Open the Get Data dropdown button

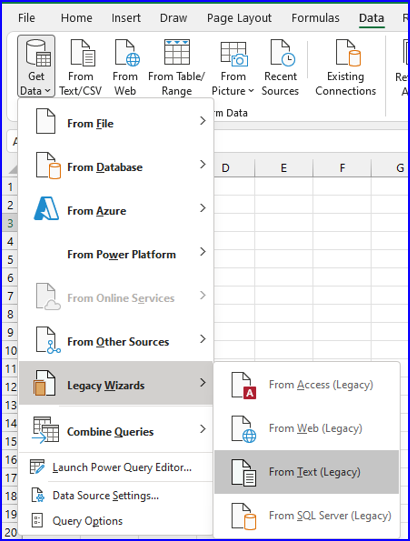tap(36, 66)
